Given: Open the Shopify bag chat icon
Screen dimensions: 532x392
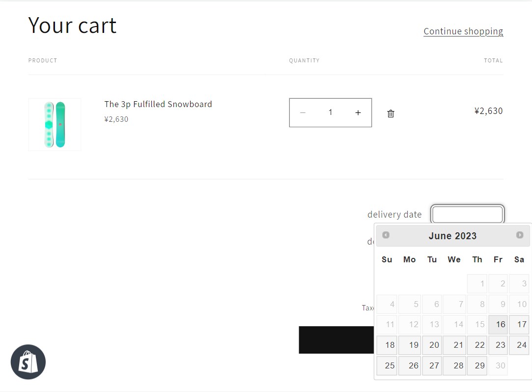Looking at the screenshot, I should (28, 362).
